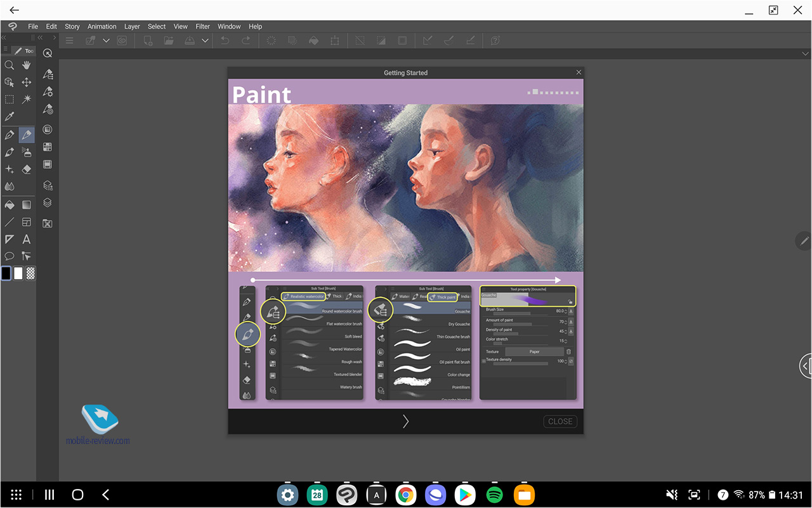Open the Filter menu
This screenshot has height=508, width=812.
click(x=203, y=27)
